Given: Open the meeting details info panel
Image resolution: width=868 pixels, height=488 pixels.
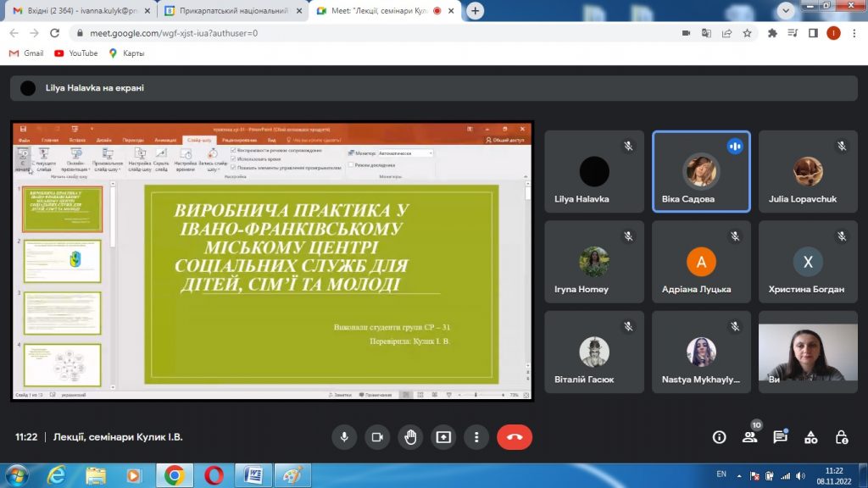Looking at the screenshot, I should click(x=719, y=437).
